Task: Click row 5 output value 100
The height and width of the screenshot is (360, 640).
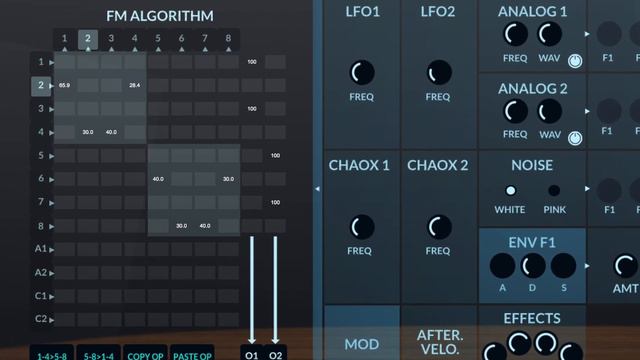Action: pos(276,156)
